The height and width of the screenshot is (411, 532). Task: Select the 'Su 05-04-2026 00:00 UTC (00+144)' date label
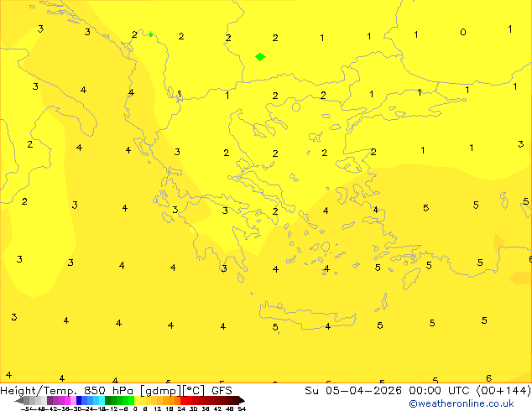418,391
